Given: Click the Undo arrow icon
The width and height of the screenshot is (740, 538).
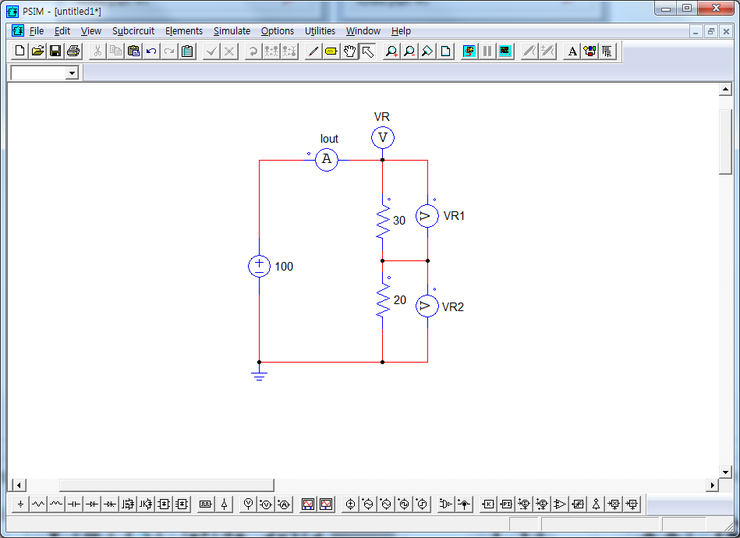Looking at the screenshot, I should click(x=151, y=51).
